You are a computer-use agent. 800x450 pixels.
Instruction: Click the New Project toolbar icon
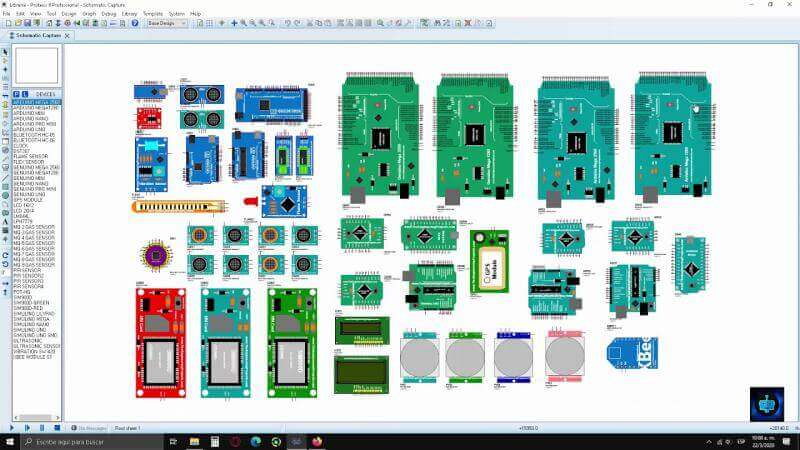pyautogui.click(x=9, y=23)
